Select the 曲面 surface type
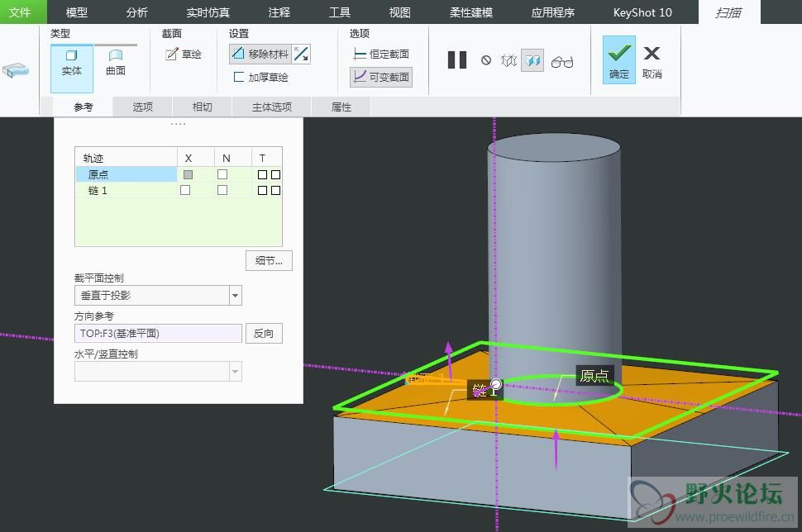802x532 pixels. [x=116, y=64]
